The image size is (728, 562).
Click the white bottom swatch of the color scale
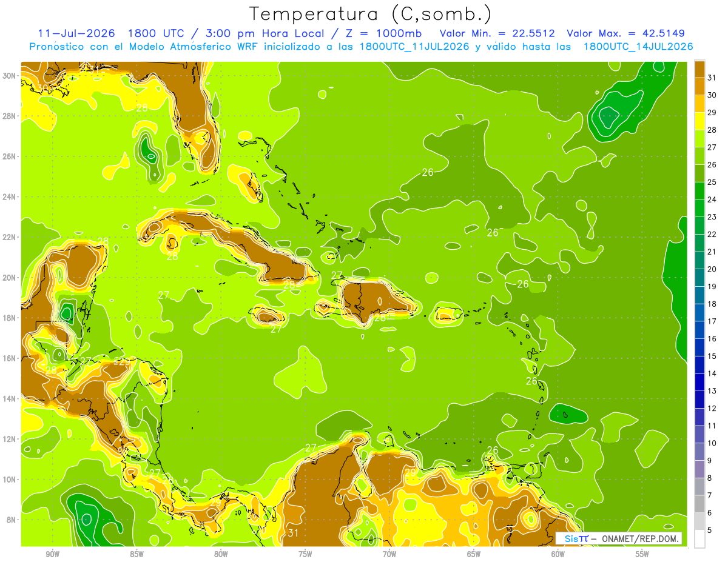[699, 539]
